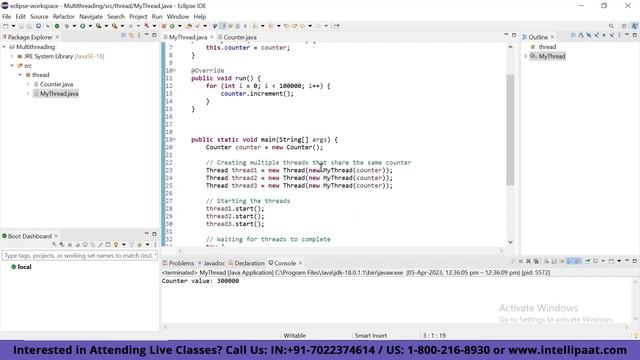Screen dimensions: 640x360
Task: Maximize the Package Explorer panel
Action: 154,36
